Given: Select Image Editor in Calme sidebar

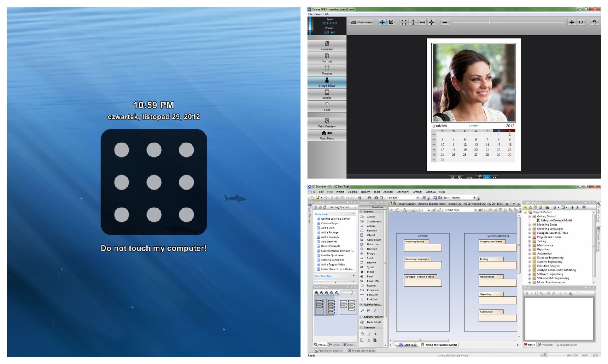Looking at the screenshot, I should pos(327,82).
